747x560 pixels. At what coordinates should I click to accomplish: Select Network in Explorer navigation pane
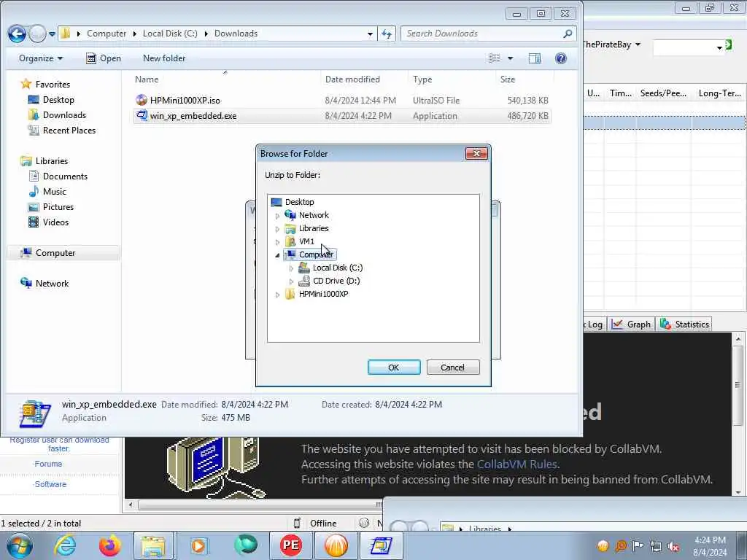point(52,284)
